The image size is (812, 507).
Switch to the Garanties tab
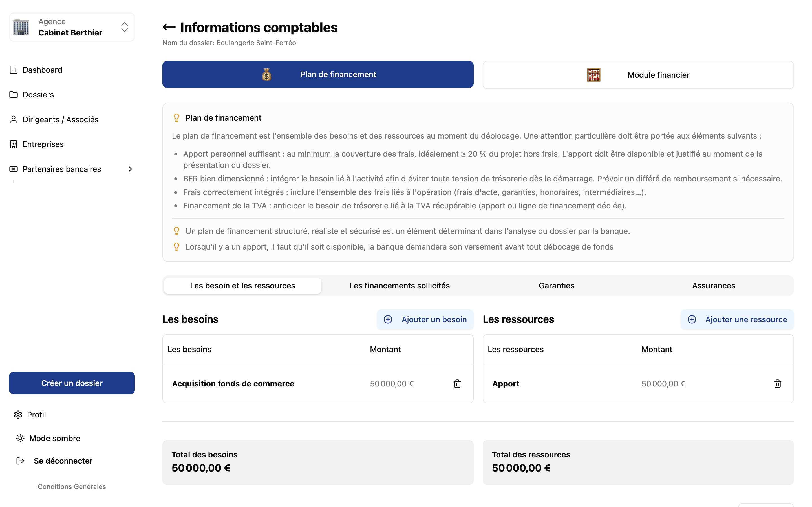click(556, 286)
